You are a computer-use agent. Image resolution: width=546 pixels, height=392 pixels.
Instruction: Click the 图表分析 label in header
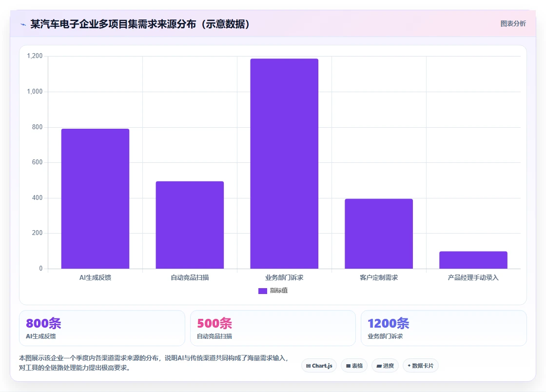(x=513, y=24)
